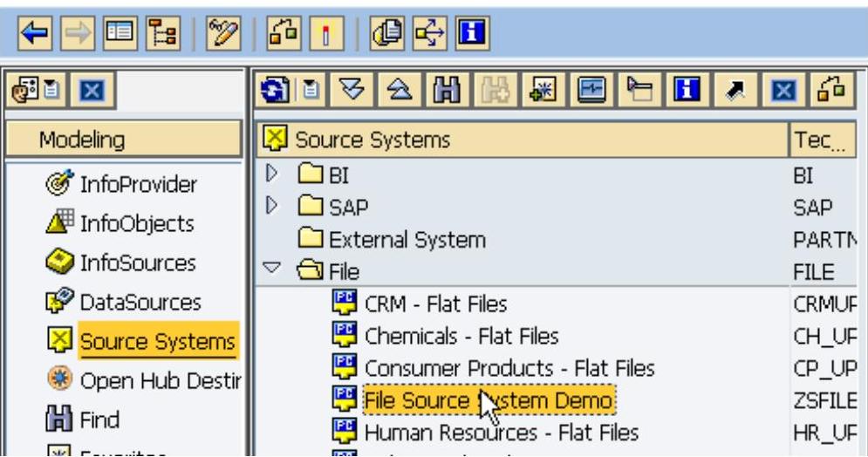Close the Modeling navigation pane
868x457 pixels.
(92, 90)
